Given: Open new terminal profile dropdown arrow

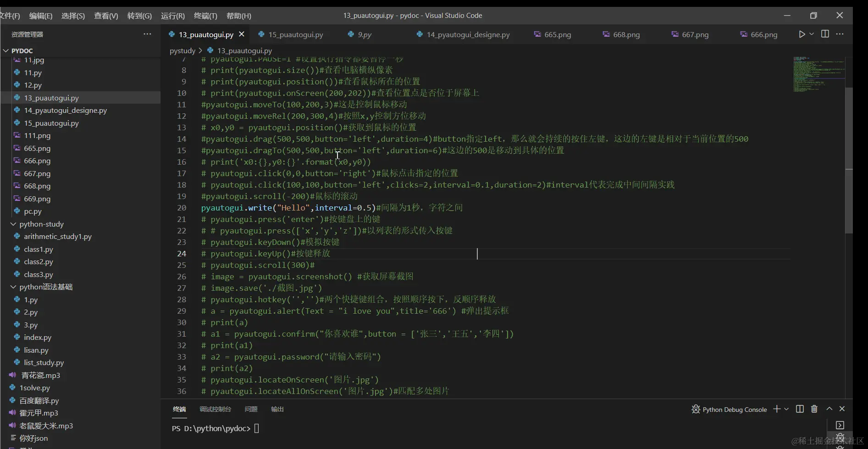Looking at the screenshot, I should (x=786, y=409).
